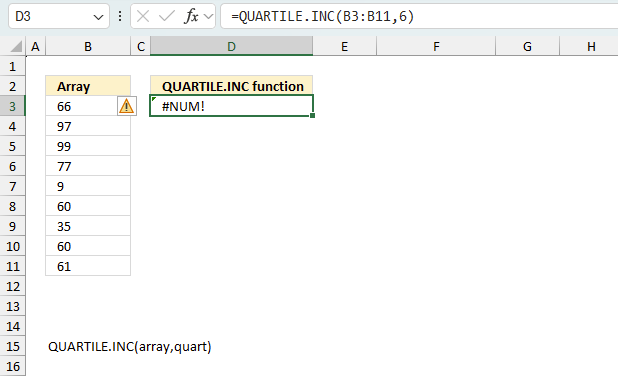Select column E header
This screenshot has width=618, height=376.
pyautogui.click(x=344, y=47)
